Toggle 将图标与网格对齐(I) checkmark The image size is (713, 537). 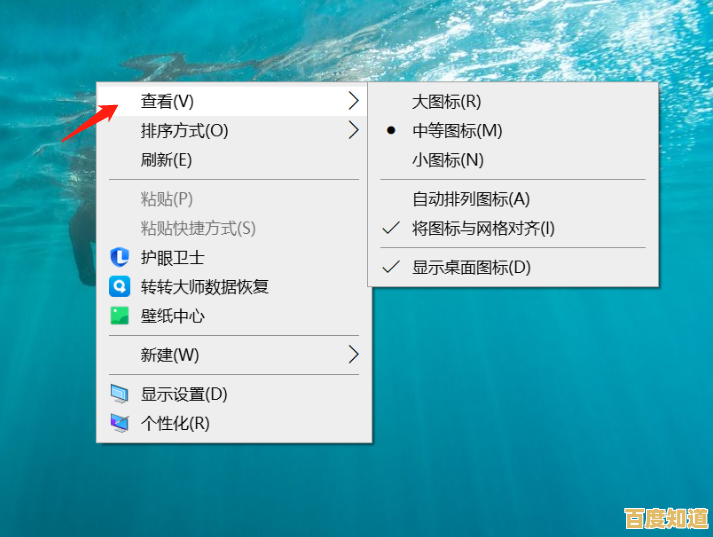(x=513, y=228)
